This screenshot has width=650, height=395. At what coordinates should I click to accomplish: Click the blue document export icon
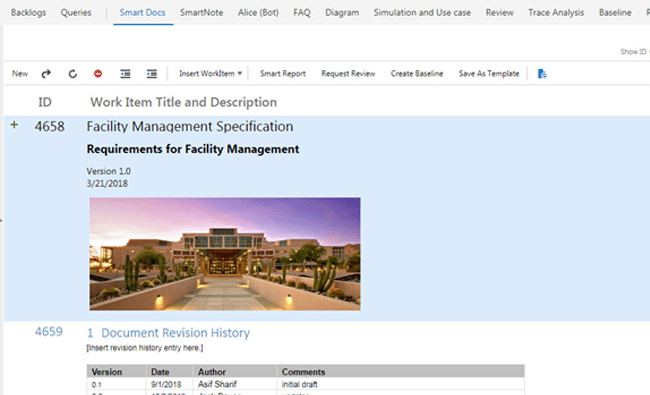point(542,74)
